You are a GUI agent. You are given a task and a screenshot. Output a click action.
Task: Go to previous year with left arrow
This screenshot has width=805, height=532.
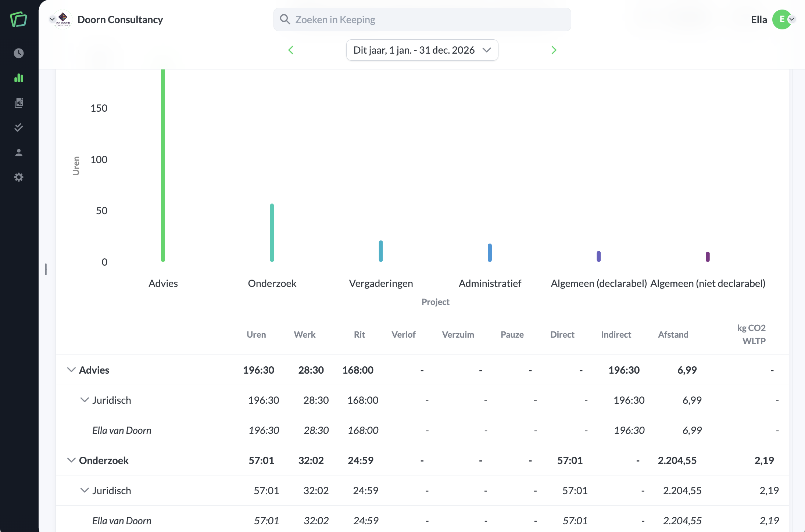(291, 50)
